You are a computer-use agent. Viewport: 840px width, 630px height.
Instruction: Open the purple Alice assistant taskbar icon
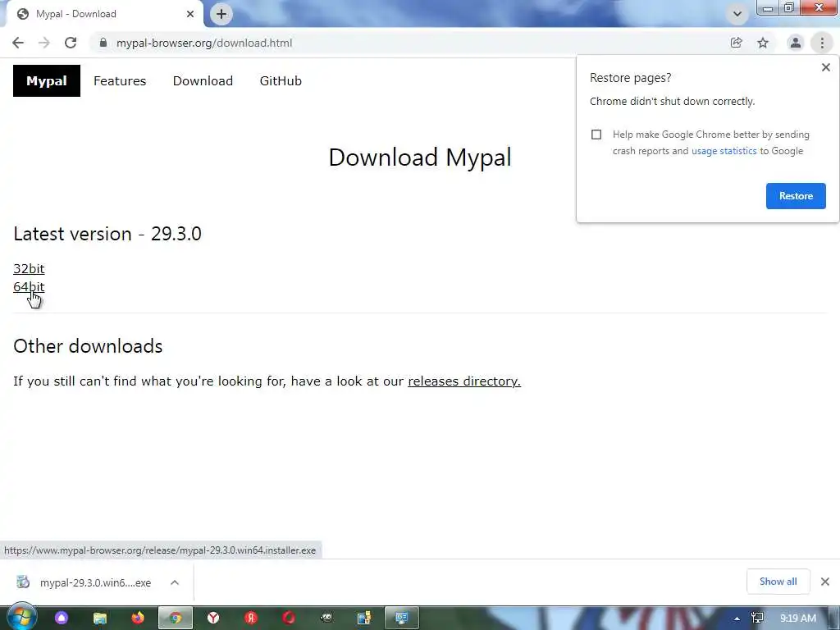tap(62, 619)
